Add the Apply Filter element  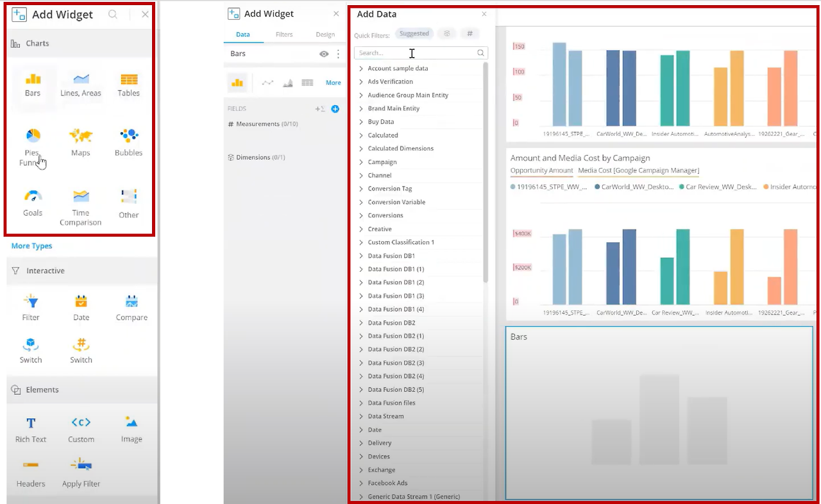click(x=81, y=472)
